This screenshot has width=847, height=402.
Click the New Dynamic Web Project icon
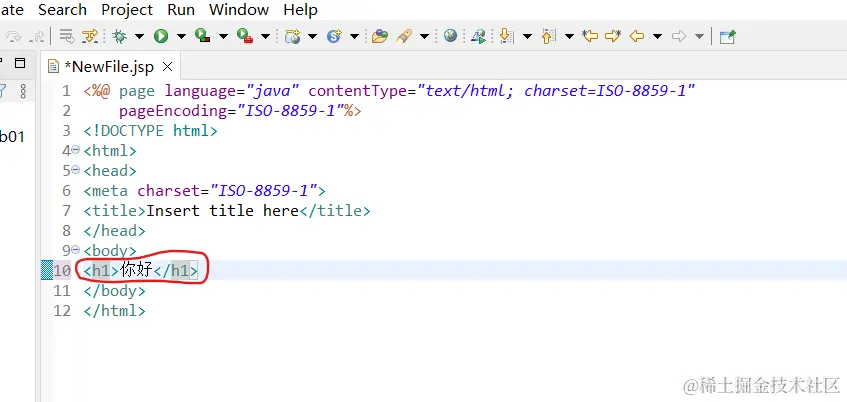[293, 36]
